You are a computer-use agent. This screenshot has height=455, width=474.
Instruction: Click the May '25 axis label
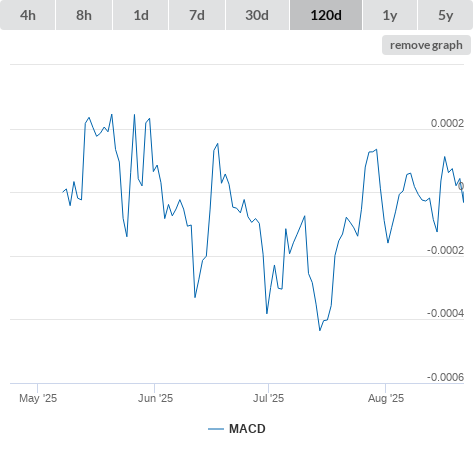pyautogui.click(x=38, y=398)
